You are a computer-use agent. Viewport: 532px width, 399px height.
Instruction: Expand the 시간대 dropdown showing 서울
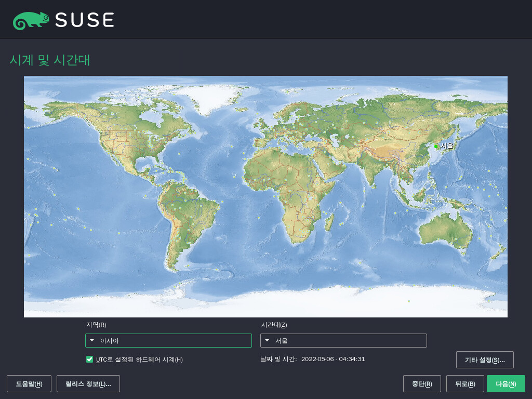point(343,340)
